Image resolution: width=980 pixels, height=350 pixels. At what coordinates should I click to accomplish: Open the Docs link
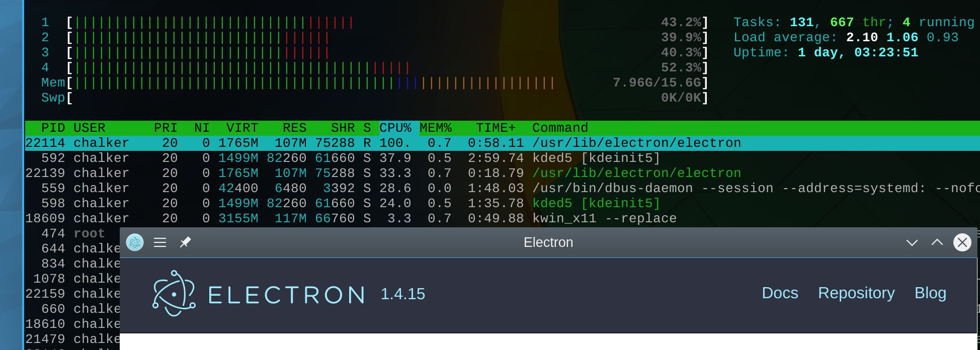tap(780, 293)
